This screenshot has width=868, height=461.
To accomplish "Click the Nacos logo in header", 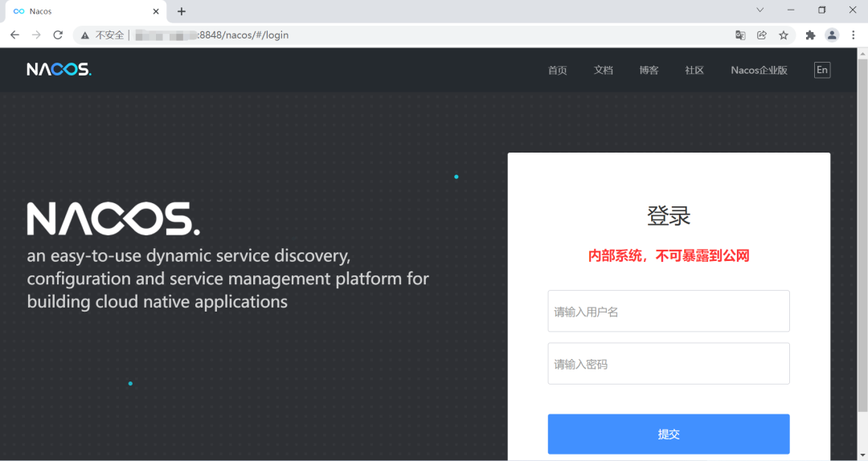I will pos(59,69).
